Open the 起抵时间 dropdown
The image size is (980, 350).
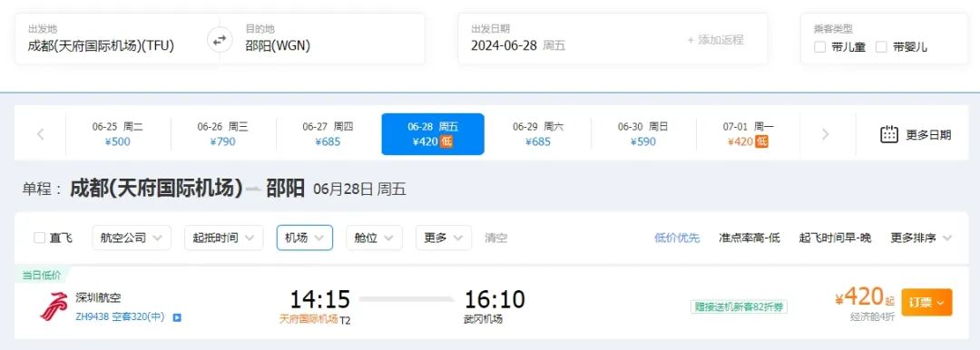pyautogui.click(x=224, y=238)
